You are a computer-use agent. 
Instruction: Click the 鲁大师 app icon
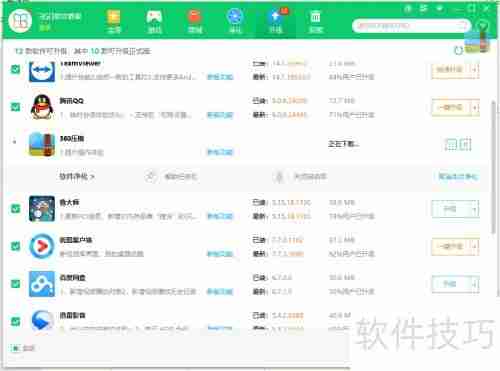[x=42, y=209]
